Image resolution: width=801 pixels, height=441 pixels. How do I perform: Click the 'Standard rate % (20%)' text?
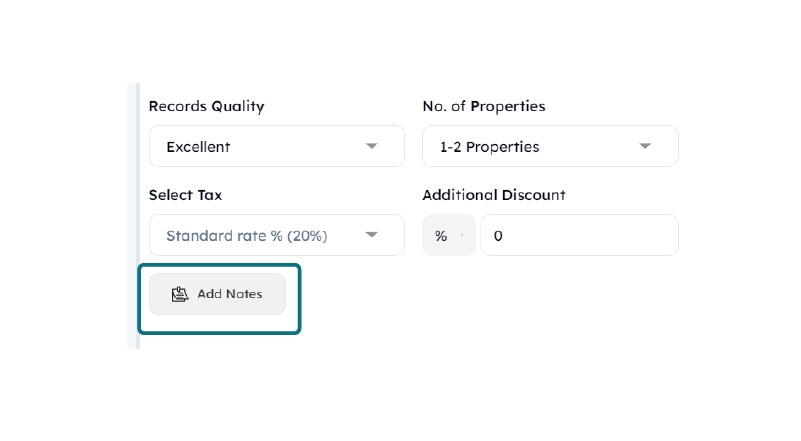tap(246, 236)
